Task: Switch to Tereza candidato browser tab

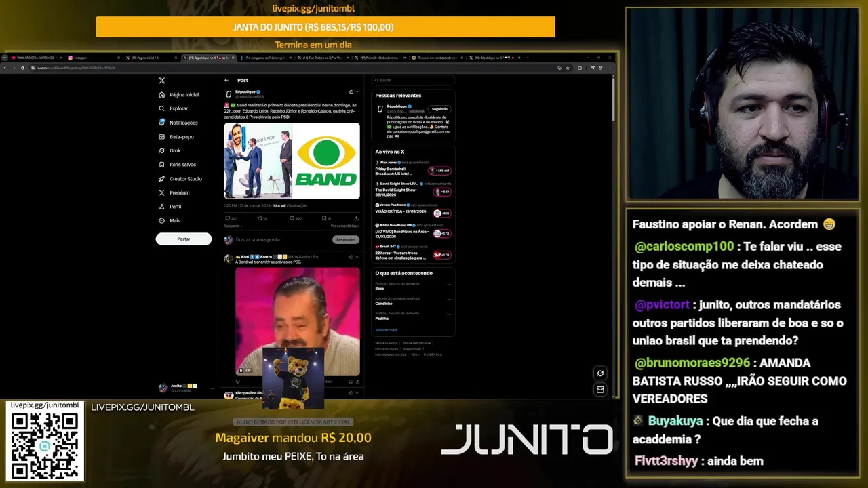Action: point(437,58)
